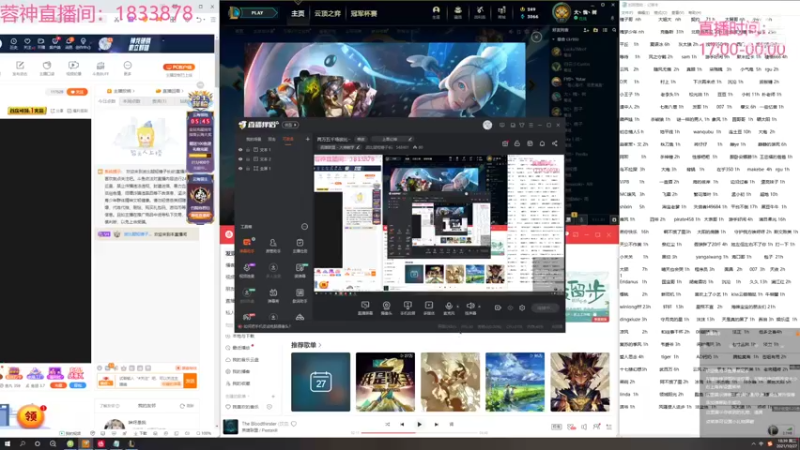Click the record camera icon in streaming toolbar
800x450 pixels.
[x=497, y=308]
